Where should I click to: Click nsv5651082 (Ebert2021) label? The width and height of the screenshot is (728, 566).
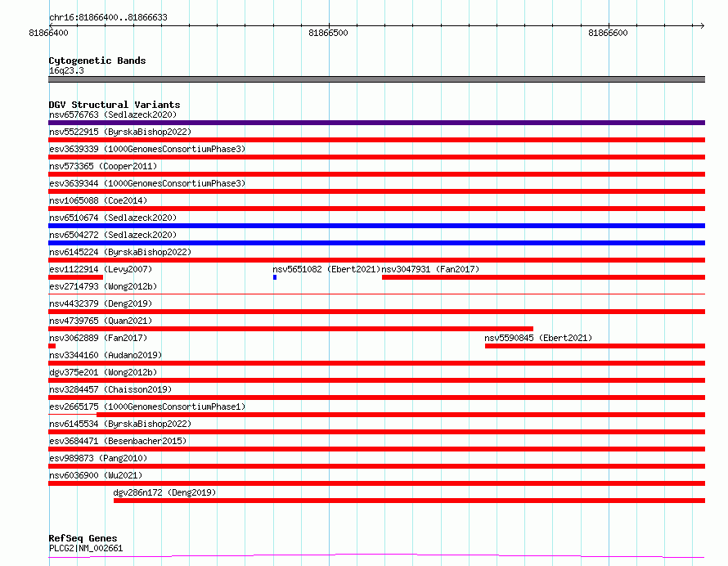click(326, 269)
